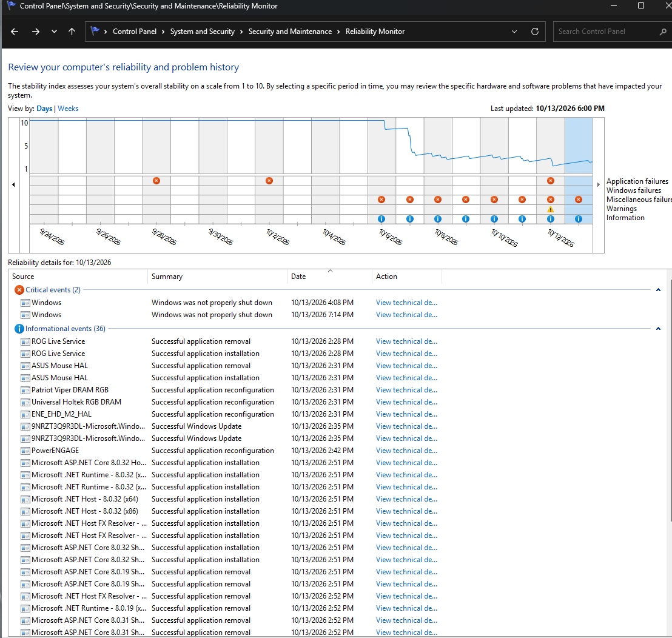The image size is (672, 638).
Task: Select information icon on 10/6/2026 column
Action: [381, 219]
